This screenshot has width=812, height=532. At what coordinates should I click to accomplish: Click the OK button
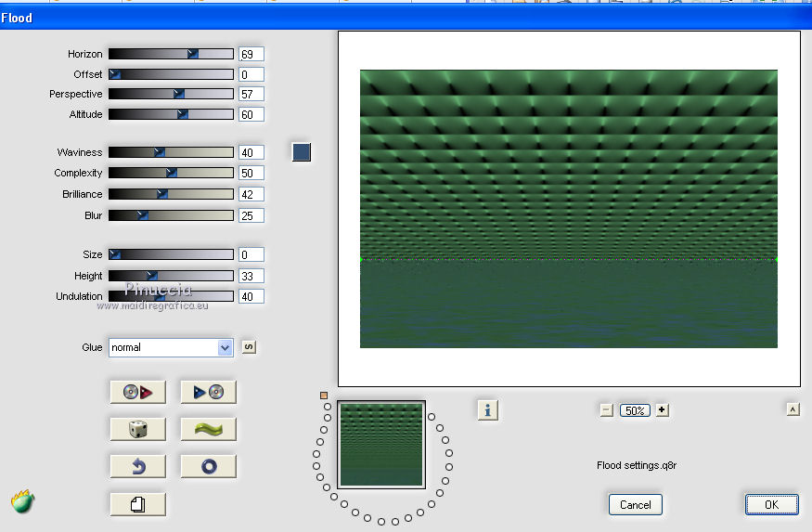point(771,504)
